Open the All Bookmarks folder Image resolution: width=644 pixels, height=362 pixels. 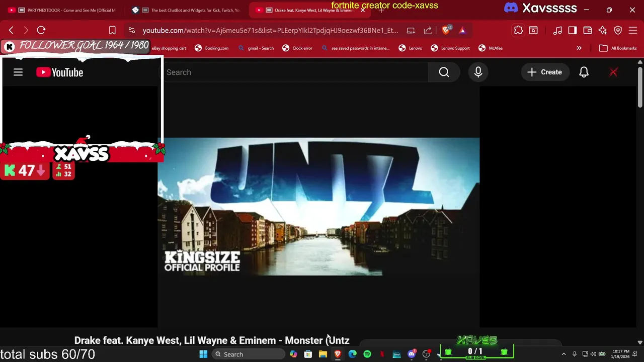click(x=618, y=48)
